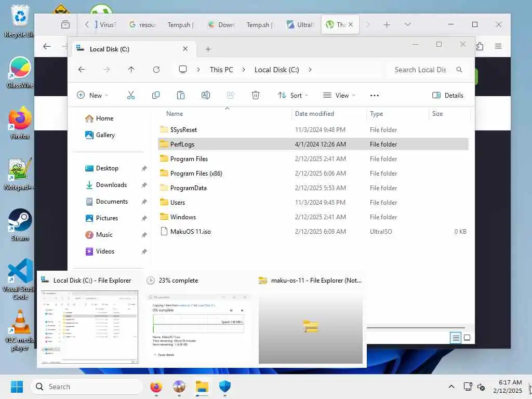
Task: Open Windows Security shield in taskbar
Action: coord(224,387)
